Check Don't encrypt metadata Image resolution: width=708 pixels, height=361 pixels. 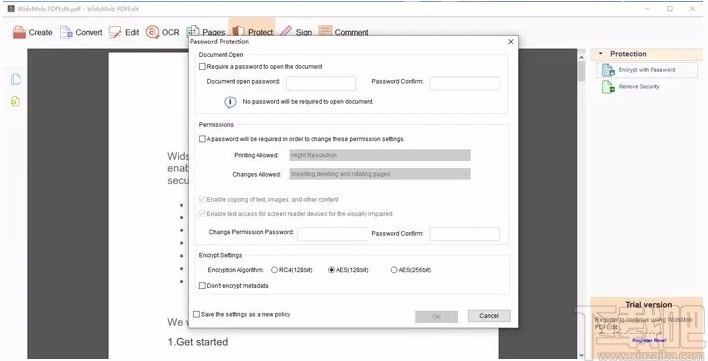pyautogui.click(x=202, y=286)
